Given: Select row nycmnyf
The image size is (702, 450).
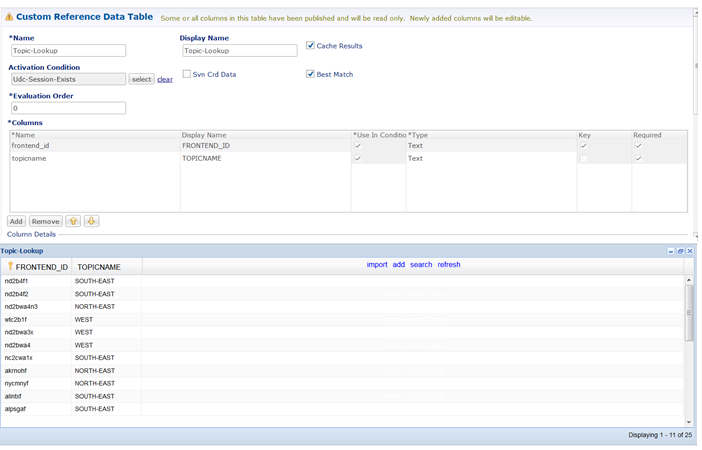Looking at the screenshot, I should (x=342, y=383).
